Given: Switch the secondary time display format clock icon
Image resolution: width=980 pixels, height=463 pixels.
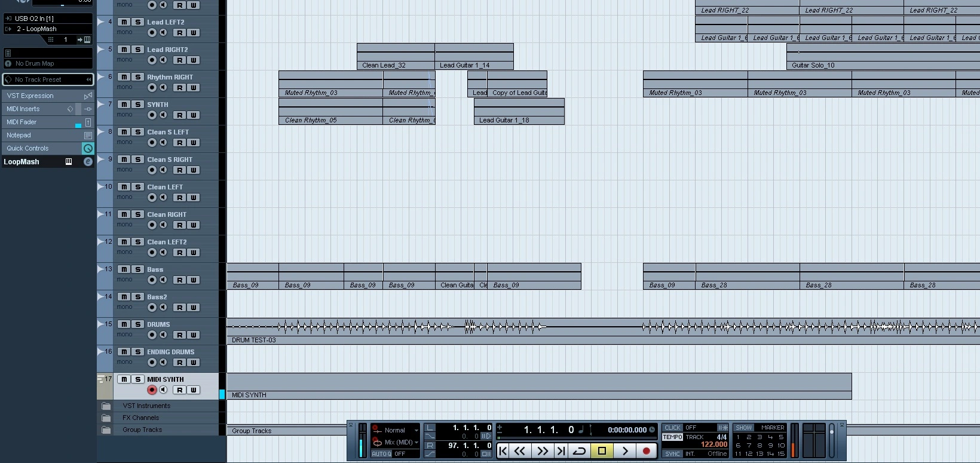Looking at the screenshot, I should 652,430.
